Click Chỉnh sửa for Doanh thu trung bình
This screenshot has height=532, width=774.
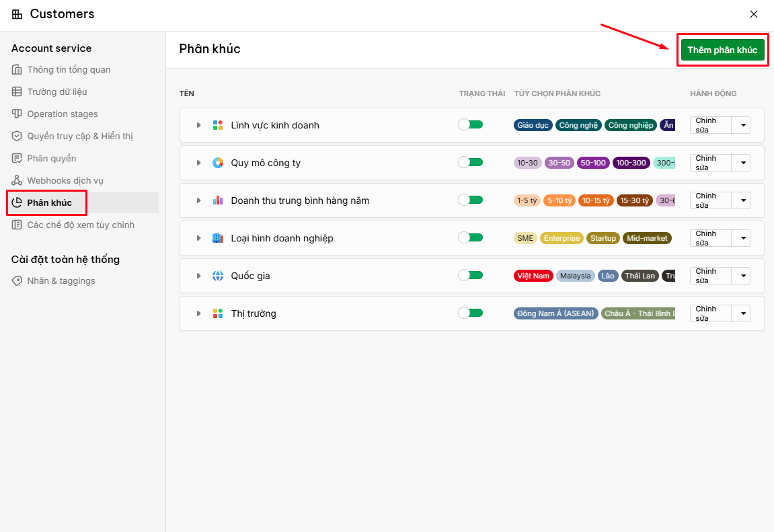tap(710, 200)
